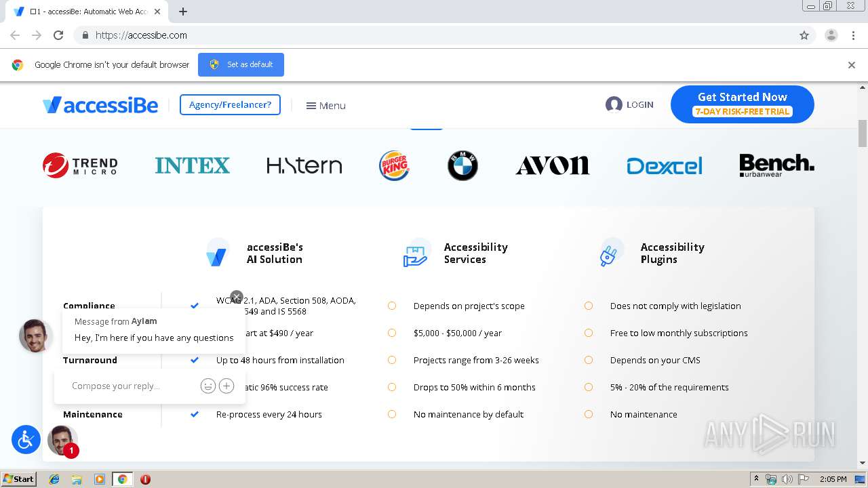
Task: Click the chat attachment plus icon
Action: pyautogui.click(x=226, y=386)
